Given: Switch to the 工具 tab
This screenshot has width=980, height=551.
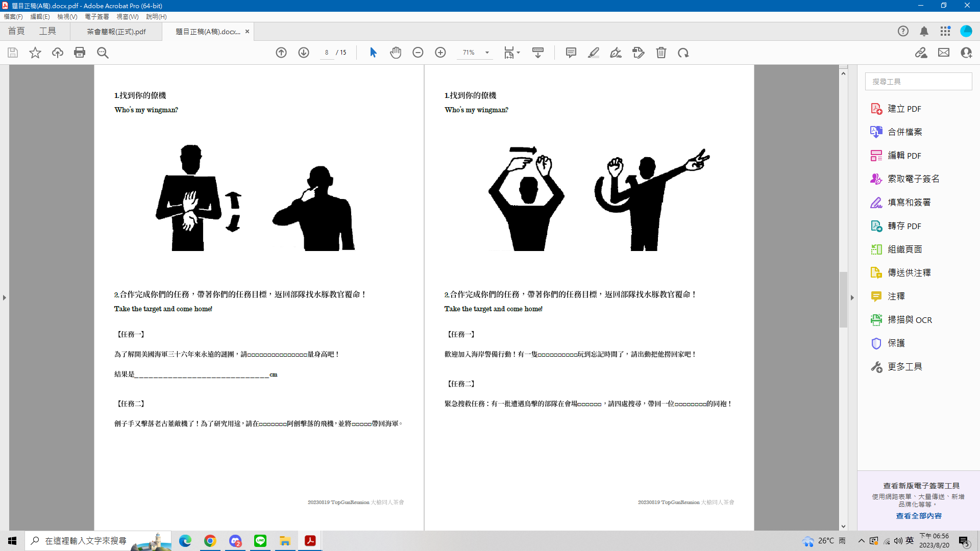Looking at the screenshot, I should pos(47,31).
